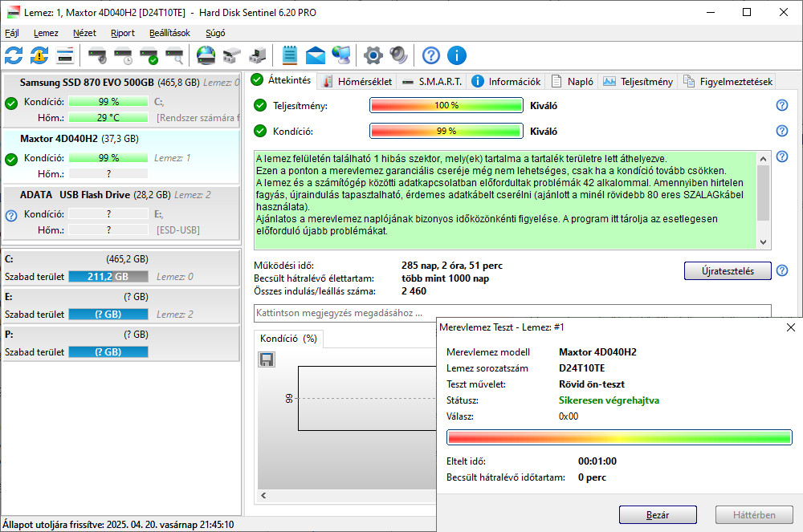Click the help icon beside the description text
Screen dimensions: 803x532
pyautogui.click(x=782, y=156)
